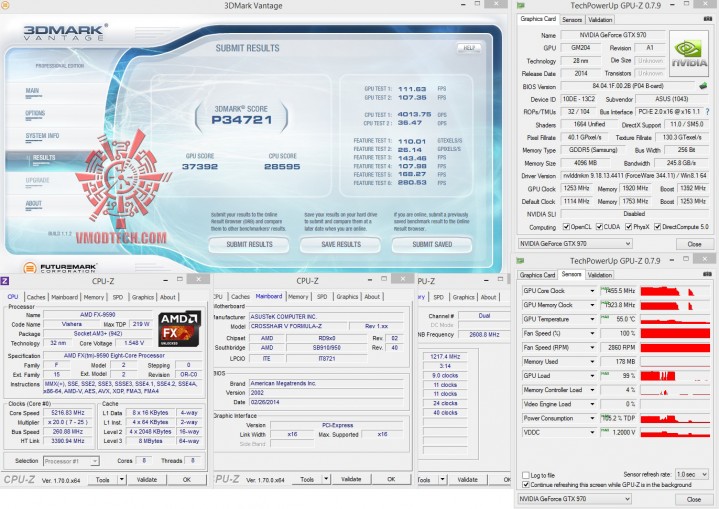Open the GPU Core Clock sensor dropdown
This screenshot has width=719, height=509.
pyautogui.click(x=592, y=291)
